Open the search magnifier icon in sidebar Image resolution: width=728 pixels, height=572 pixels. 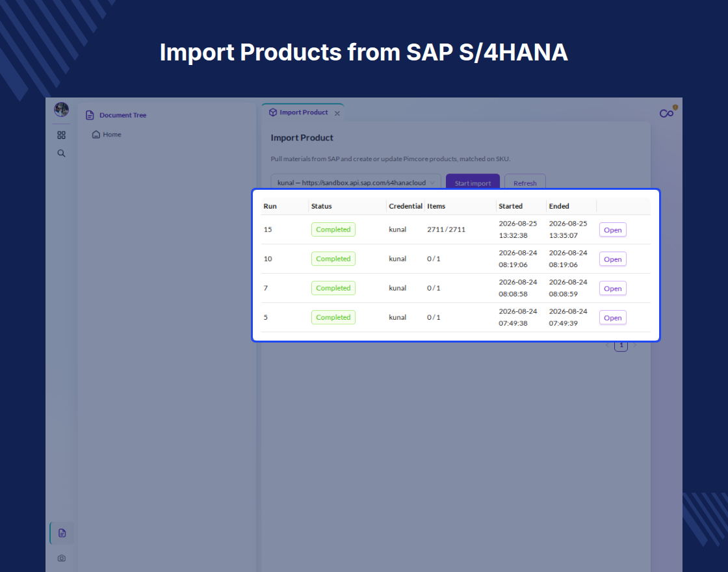(61, 153)
